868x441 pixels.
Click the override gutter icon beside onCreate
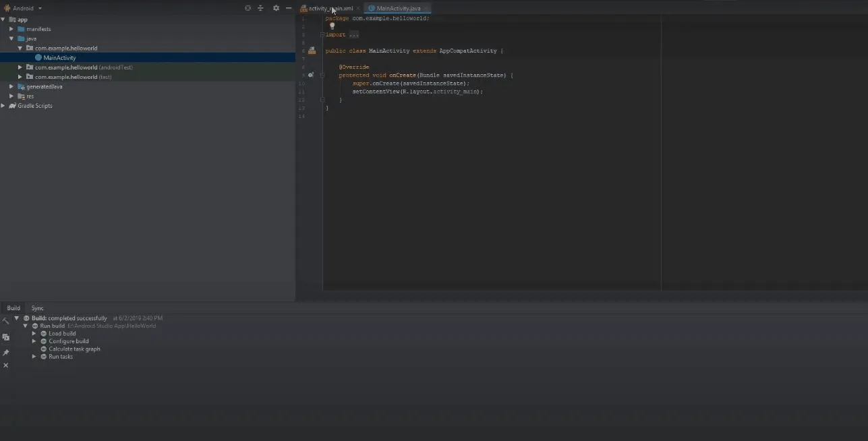coord(311,75)
